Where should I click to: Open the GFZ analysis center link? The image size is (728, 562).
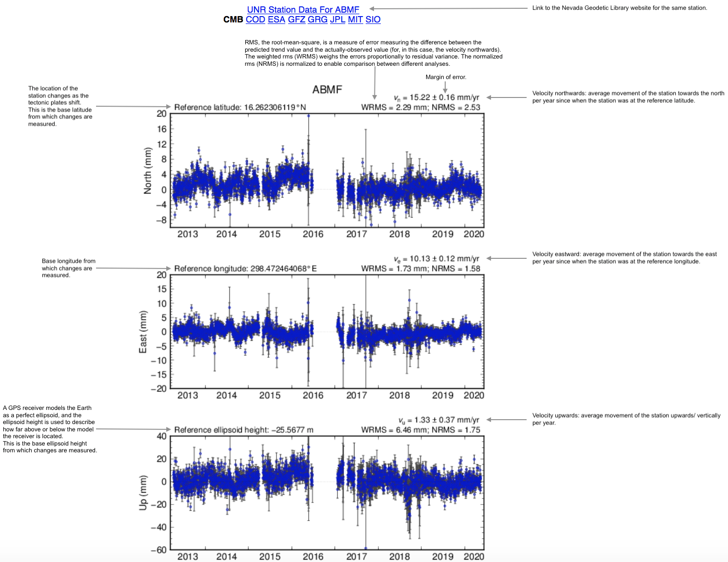coord(296,19)
